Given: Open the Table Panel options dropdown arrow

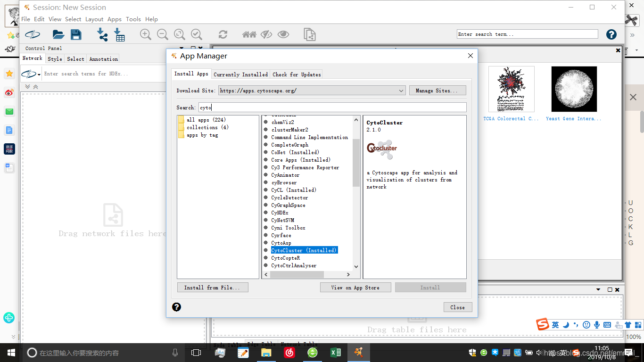Looking at the screenshot, I should tap(598, 289).
